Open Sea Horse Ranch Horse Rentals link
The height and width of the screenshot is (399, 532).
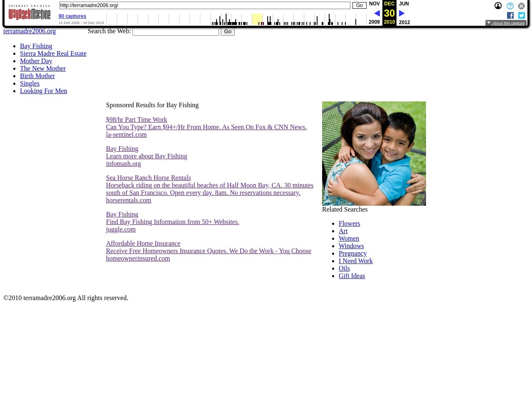point(148,178)
